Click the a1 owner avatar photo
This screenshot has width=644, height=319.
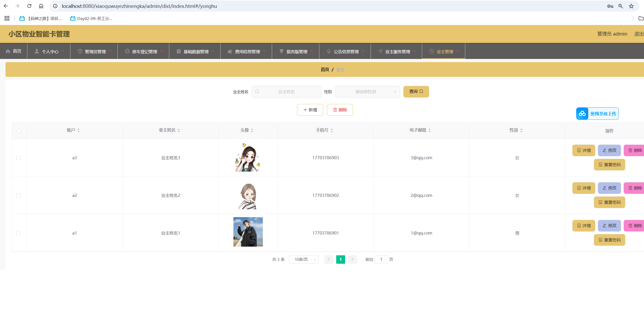[248, 232]
